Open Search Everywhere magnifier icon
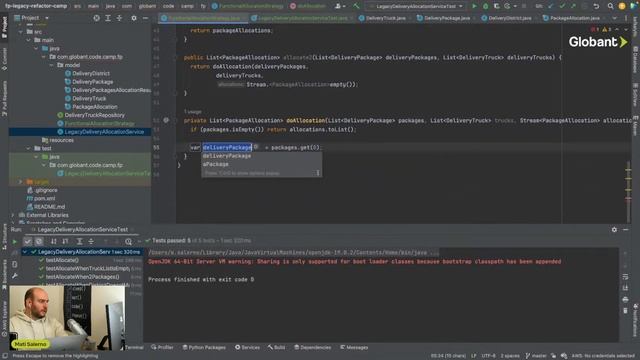The width and height of the screenshot is (640, 360). coord(610,6)
